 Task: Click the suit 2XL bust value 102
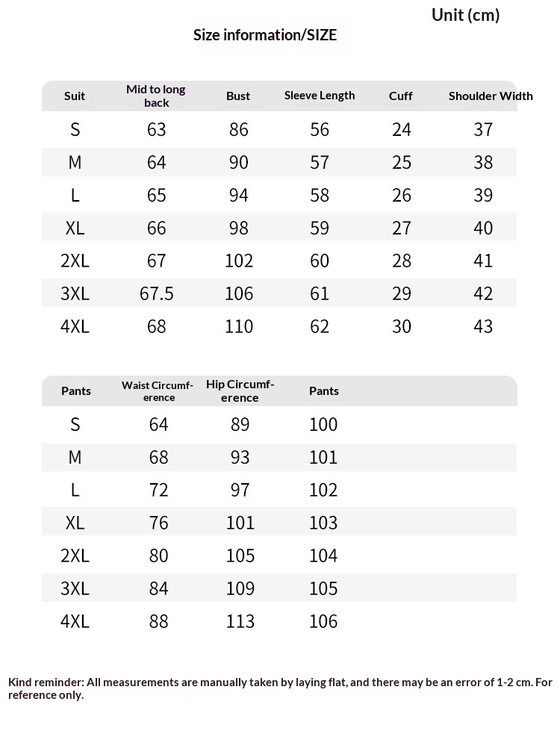[239, 261]
